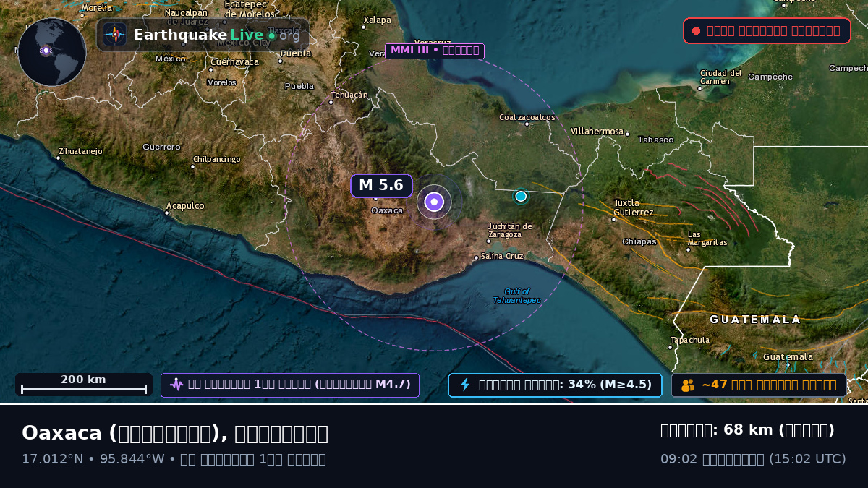
Task: Click the Tuxtla Gutierrez city label
Action: [x=634, y=207]
